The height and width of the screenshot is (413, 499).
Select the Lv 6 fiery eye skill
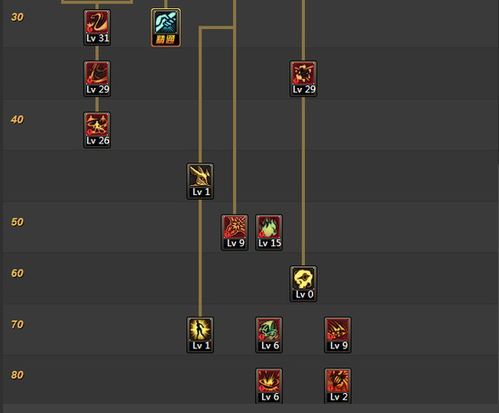[269, 386]
